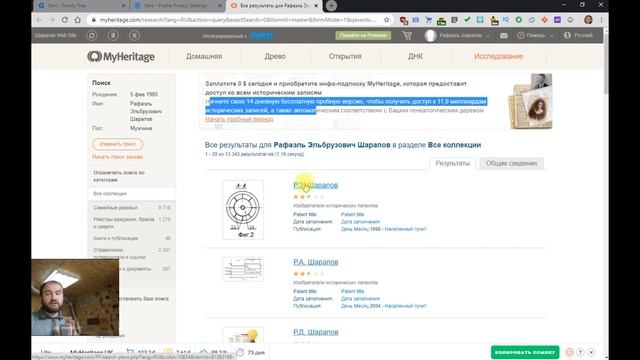Click the star rating under Р.Э. Шарапов
This screenshot has height=360, width=640.
[x=309, y=197]
